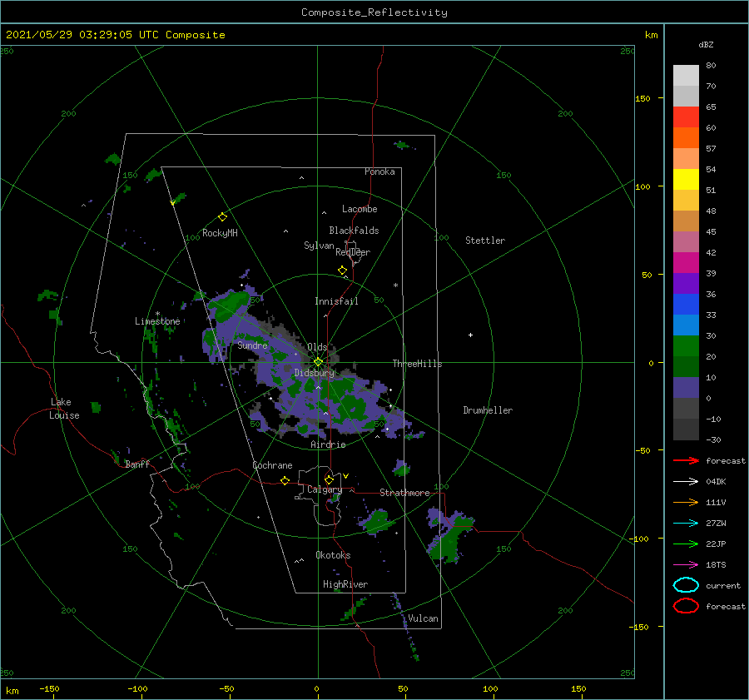Click the red 'forecast' ellipse icon
The height and width of the screenshot is (700, 749).
(686, 606)
